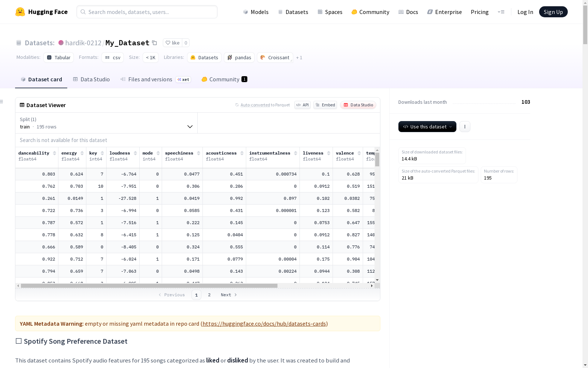Click the < 1K size tag
The image size is (588, 368).
(151, 57)
